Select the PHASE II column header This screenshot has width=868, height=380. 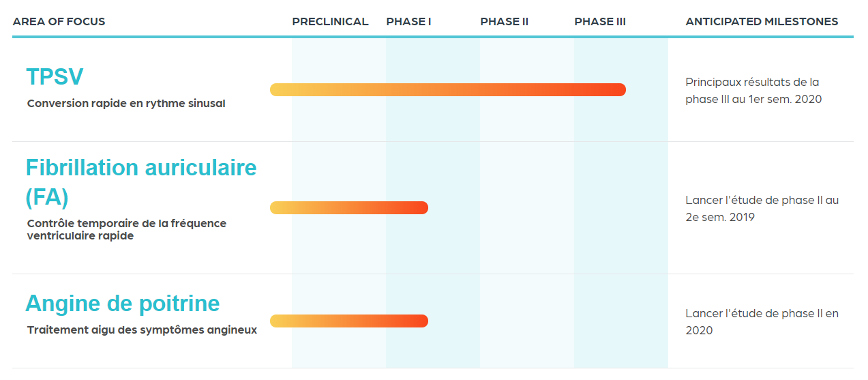tap(505, 21)
